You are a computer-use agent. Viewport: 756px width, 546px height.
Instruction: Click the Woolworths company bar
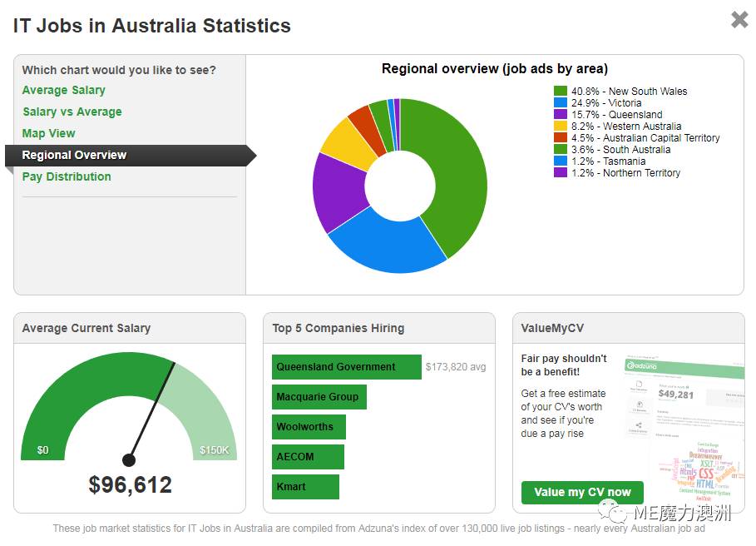pos(309,427)
